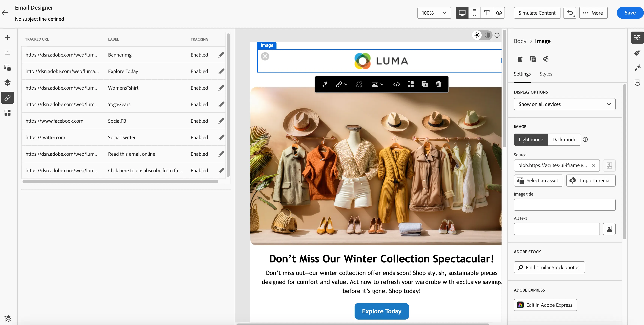Image resolution: width=644 pixels, height=325 pixels.
Task: Open the Links panel in left sidebar
Action: coord(8,97)
